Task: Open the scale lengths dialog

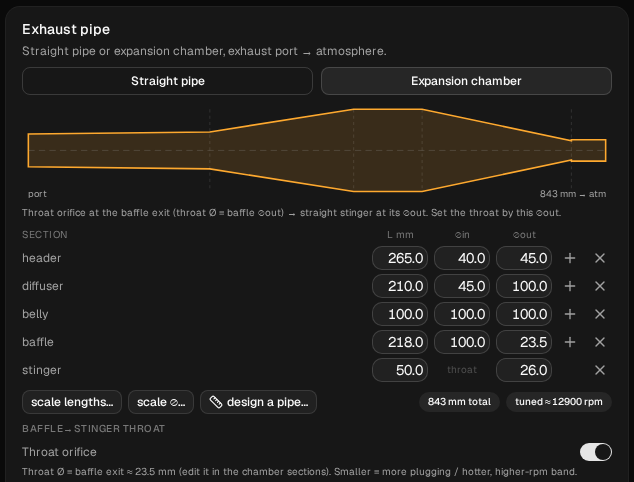Action: tap(72, 402)
